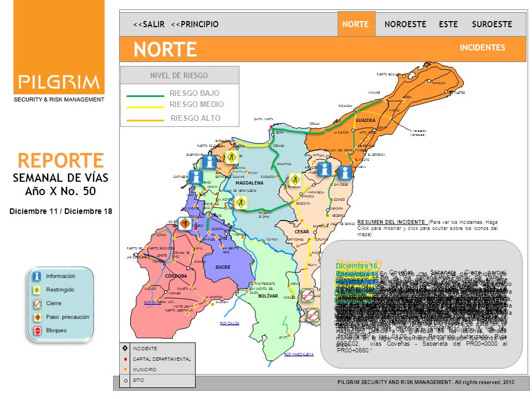Image resolution: width=532 pixels, height=399 pixels.
Task: Click the info icon above San Diego
Action: (345, 173)
